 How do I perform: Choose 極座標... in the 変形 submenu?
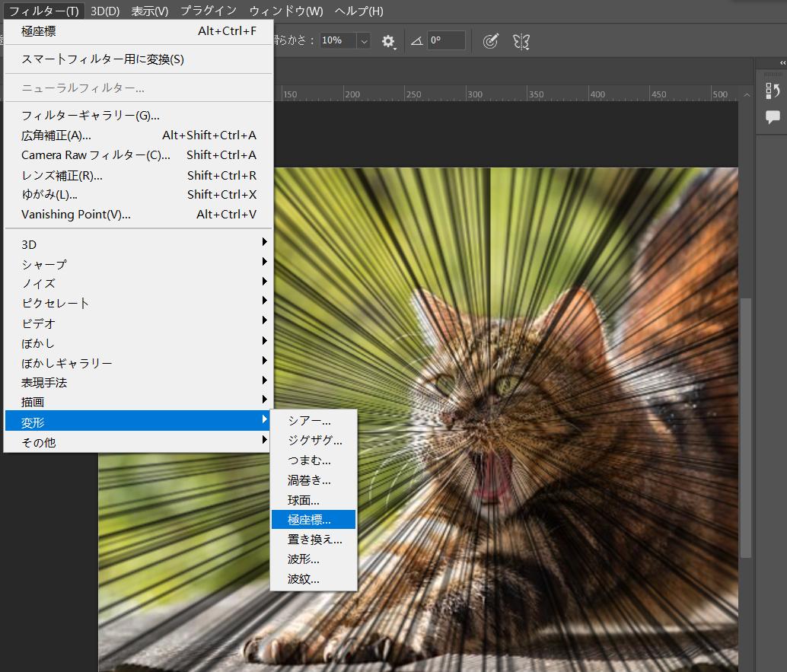[310, 520]
